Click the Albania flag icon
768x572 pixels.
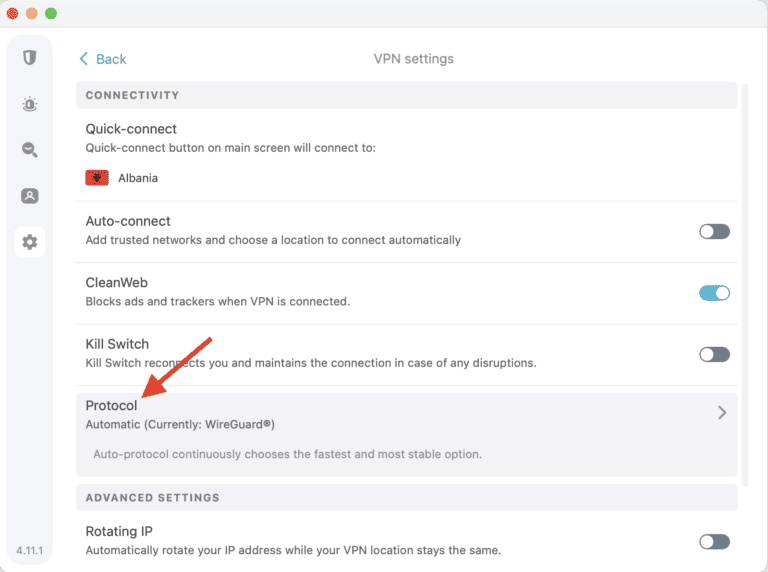pyautogui.click(x=97, y=178)
